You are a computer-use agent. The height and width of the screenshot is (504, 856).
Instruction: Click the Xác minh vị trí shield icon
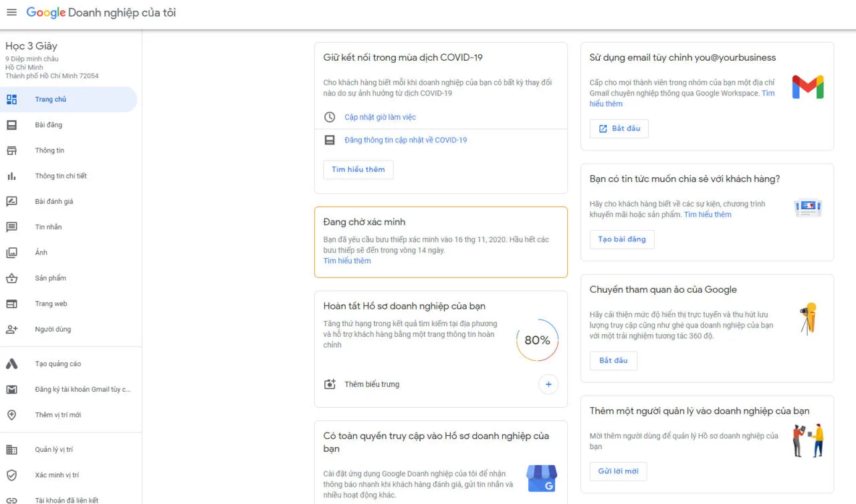coord(11,475)
